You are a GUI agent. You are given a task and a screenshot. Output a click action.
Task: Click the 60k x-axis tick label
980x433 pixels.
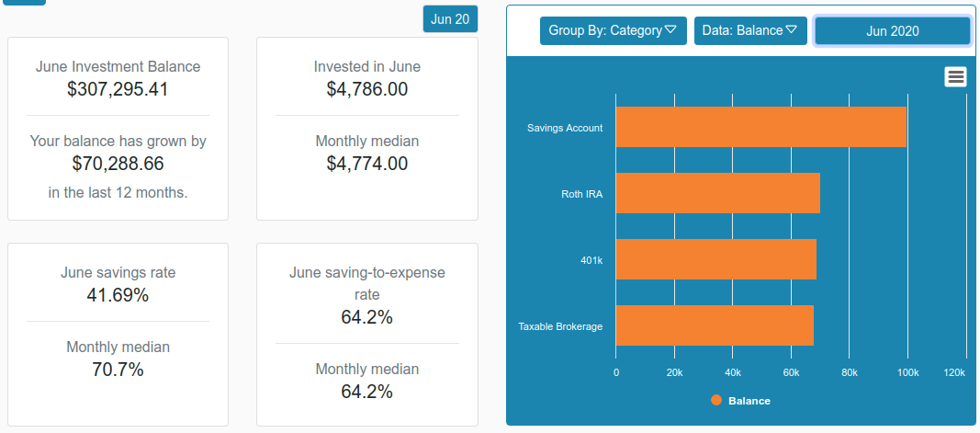pyautogui.click(x=791, y=373)
